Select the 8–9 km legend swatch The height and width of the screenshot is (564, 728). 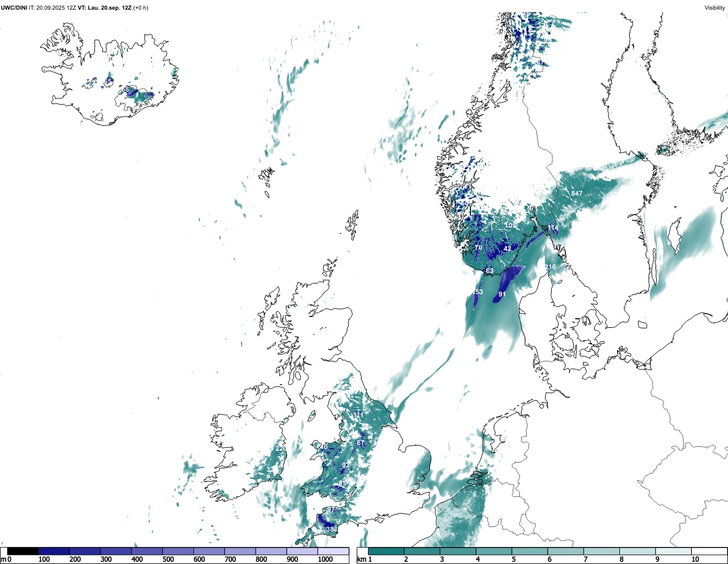tap(638, 551)
